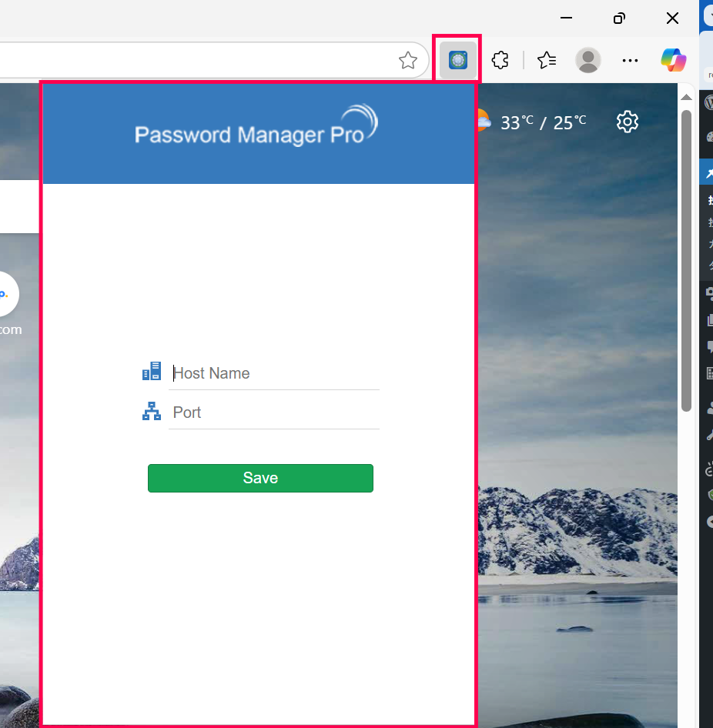Screen dimensions: 713x728
Task: Open the Extensions puzzle icon
Action: click(x=500, y=60)
